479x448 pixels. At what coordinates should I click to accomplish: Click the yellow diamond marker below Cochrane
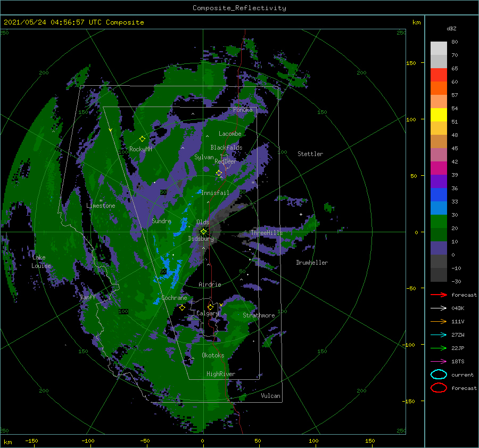(182, 308)
